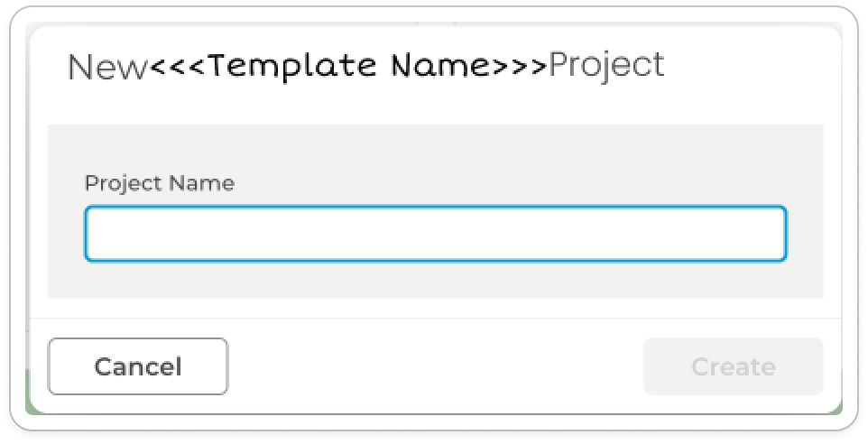Activate the field below Project Name label
Image resolution: width=868 pixels, height=444 pixels.
pyautogui.click(x=435, y=235)
